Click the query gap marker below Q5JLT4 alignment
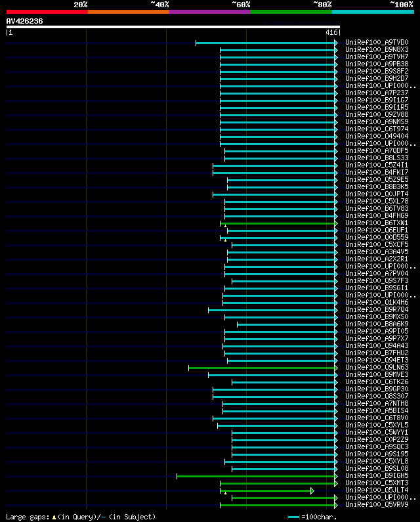Screen dimensions: 420x522 tap(225, 493)
